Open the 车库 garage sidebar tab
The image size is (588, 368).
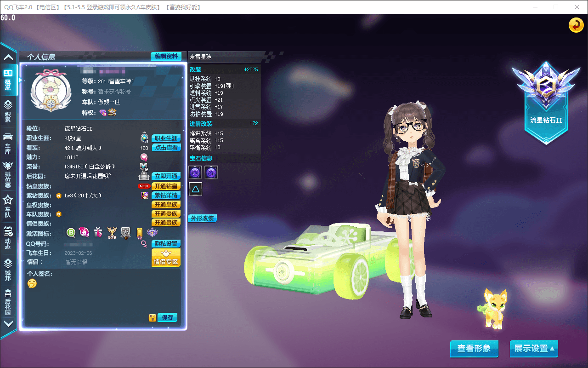[8, 143]
